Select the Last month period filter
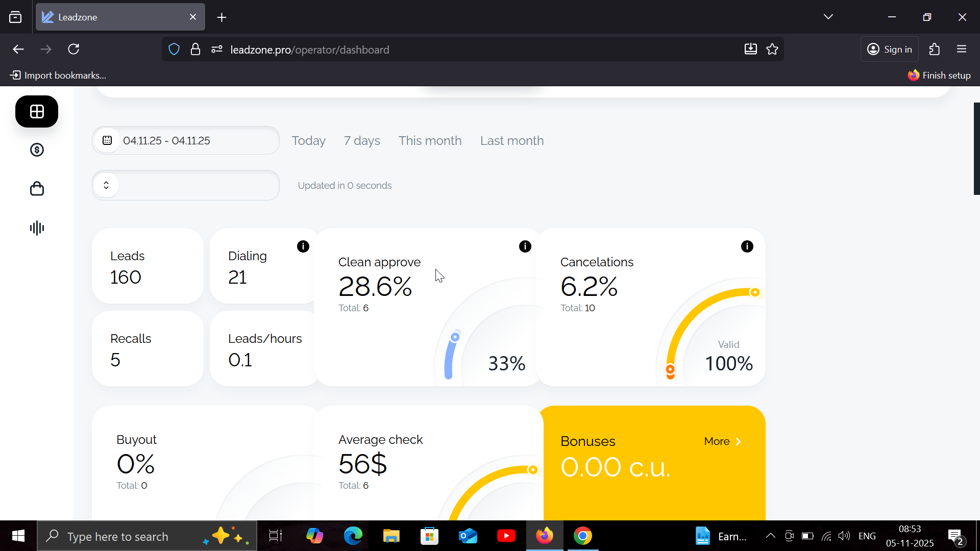 pos(511,140)
